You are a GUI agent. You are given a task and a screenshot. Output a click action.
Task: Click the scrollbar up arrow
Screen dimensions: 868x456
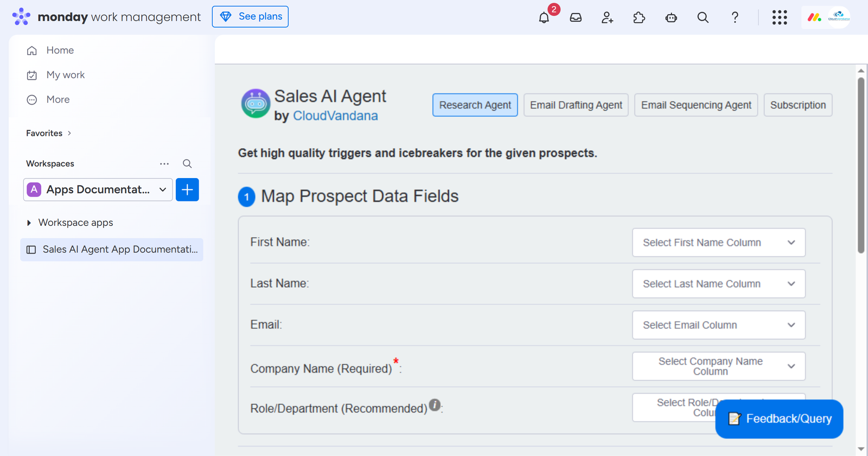coord(861,71)
